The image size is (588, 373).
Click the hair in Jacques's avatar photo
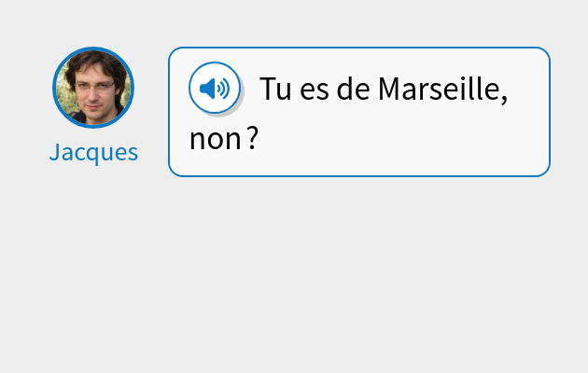93,62
